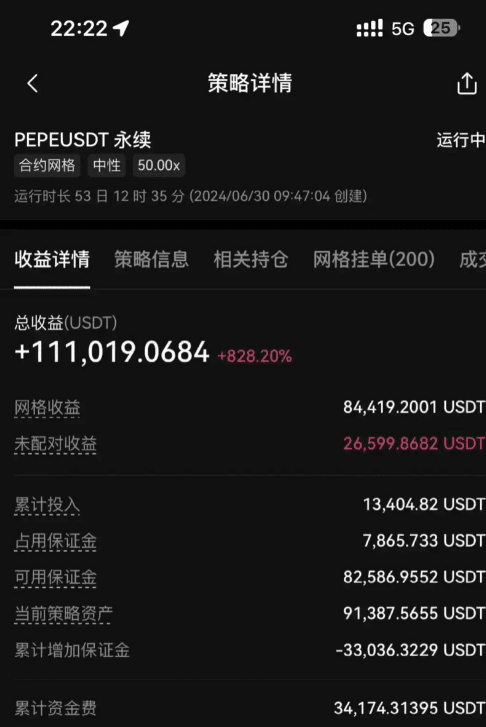Tap the location arrow beside the clock
Image resolution: width=486 pixels, height=727 pixels.
122,28
